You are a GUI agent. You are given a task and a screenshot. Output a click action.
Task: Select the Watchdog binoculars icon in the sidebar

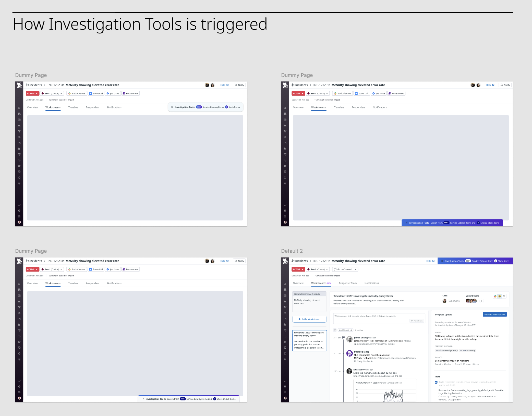[285, 289]
